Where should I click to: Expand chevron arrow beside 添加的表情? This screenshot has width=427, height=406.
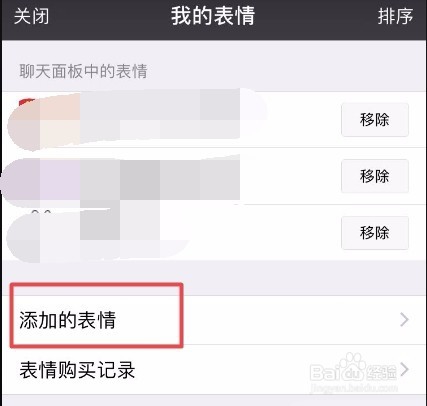point(404,320)
